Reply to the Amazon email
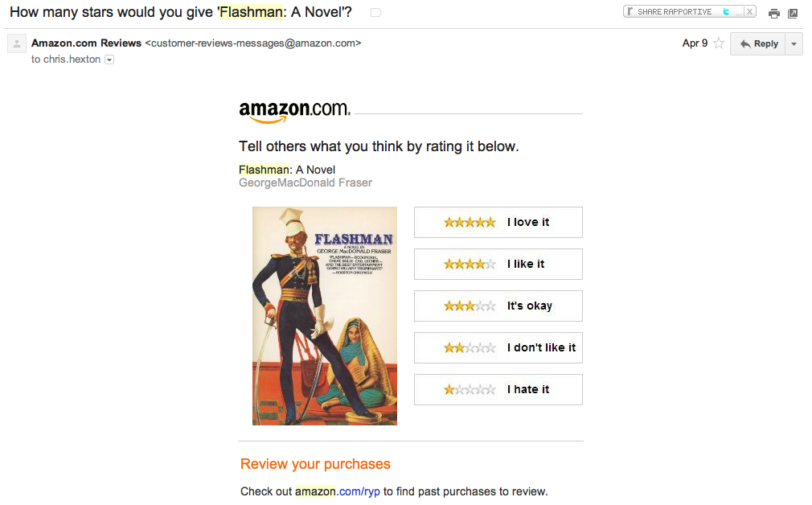Screen dimensions: 812x505 759,43
